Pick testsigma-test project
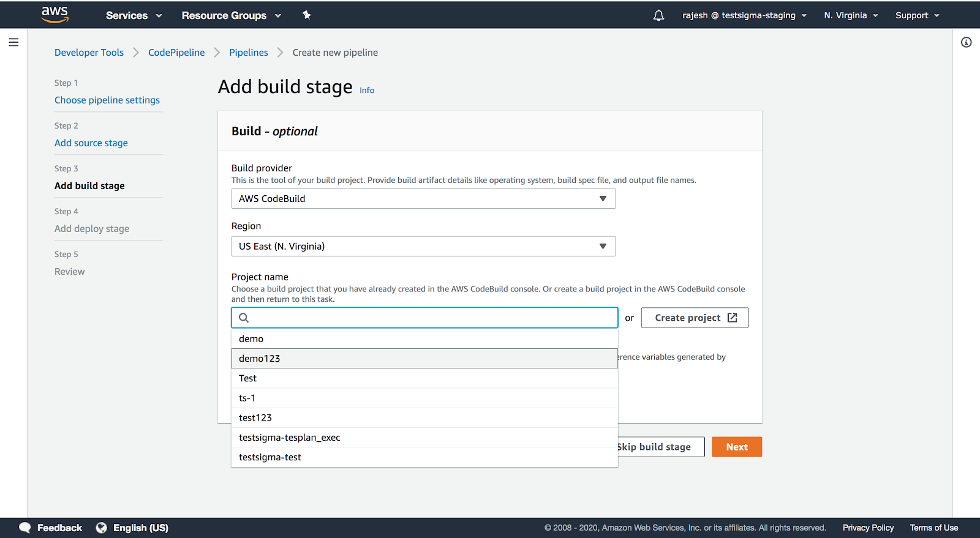The width and height of the screenshot is (980, 538). (424, 457)
